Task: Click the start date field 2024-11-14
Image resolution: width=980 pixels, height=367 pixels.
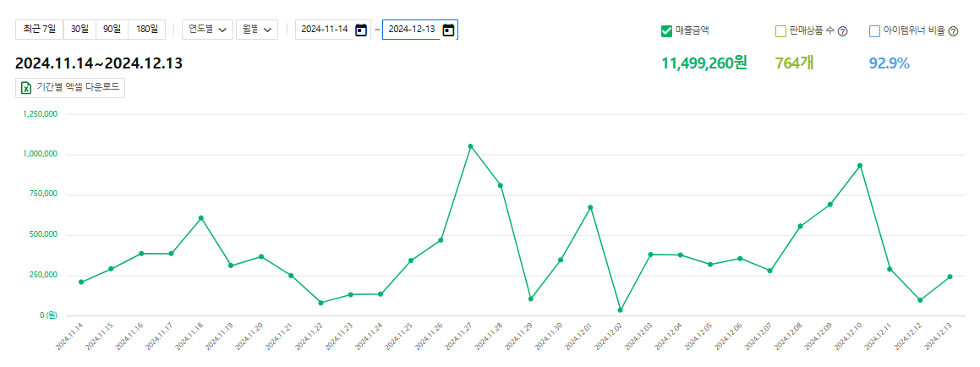Action: tap(325, 30)
